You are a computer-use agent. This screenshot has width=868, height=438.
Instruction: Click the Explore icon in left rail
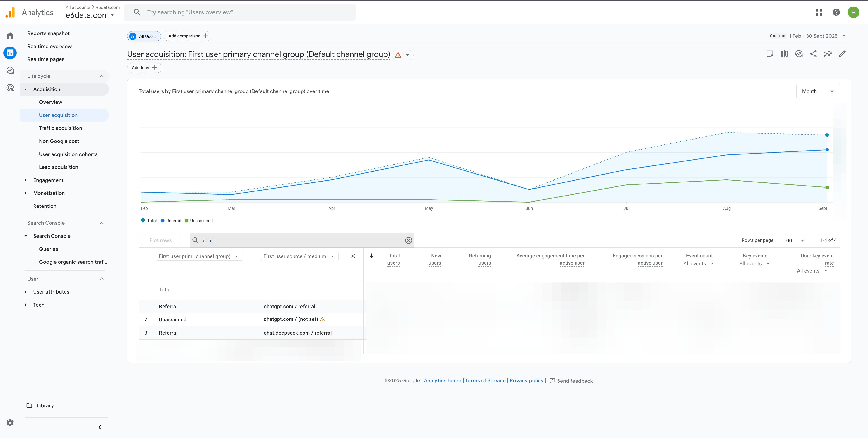pos(10,70)
